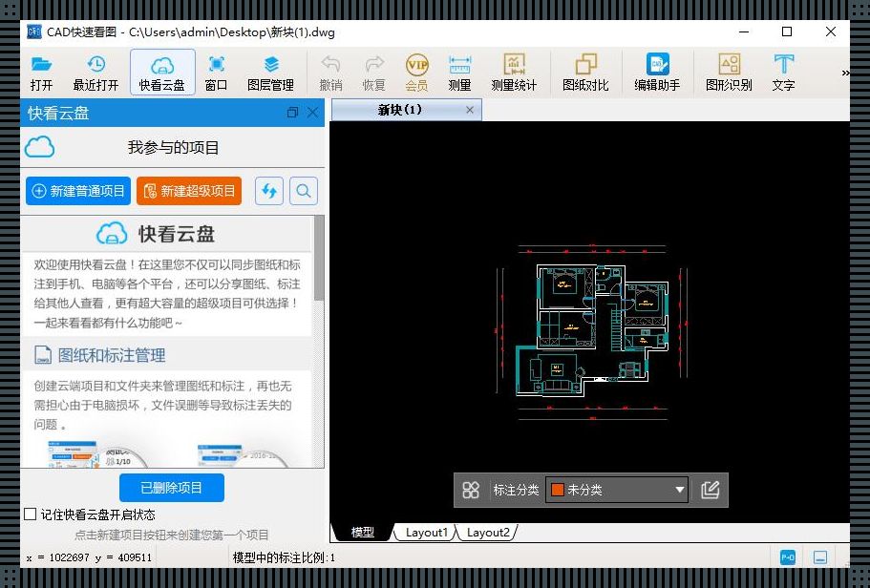Click 新建超级项目 orange button

[189, 191]
